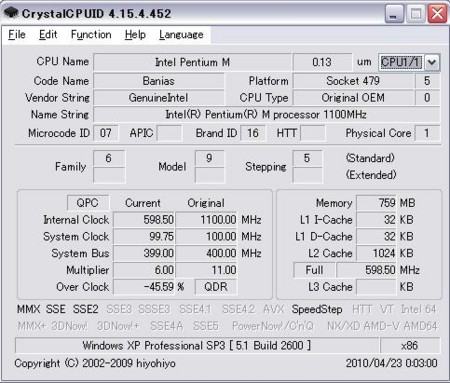
Task: Open the File menu
Action: point(17,35)
